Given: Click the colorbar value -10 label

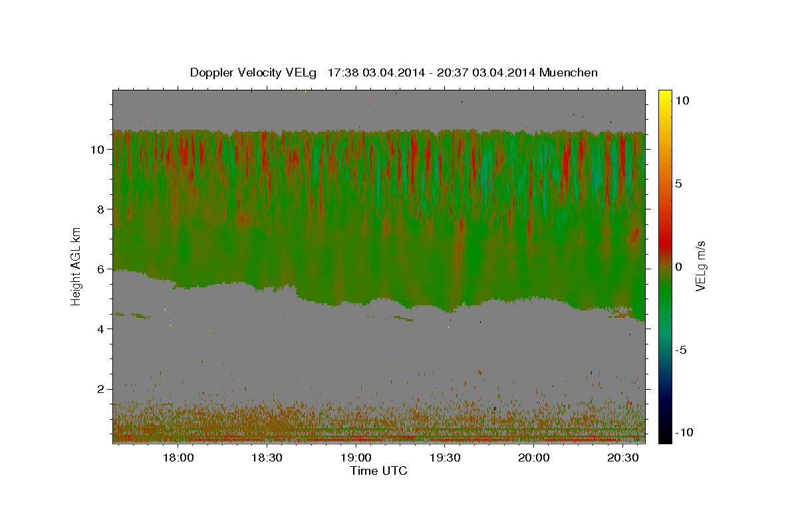Looking at the screenshot, I should click(685, 433).
